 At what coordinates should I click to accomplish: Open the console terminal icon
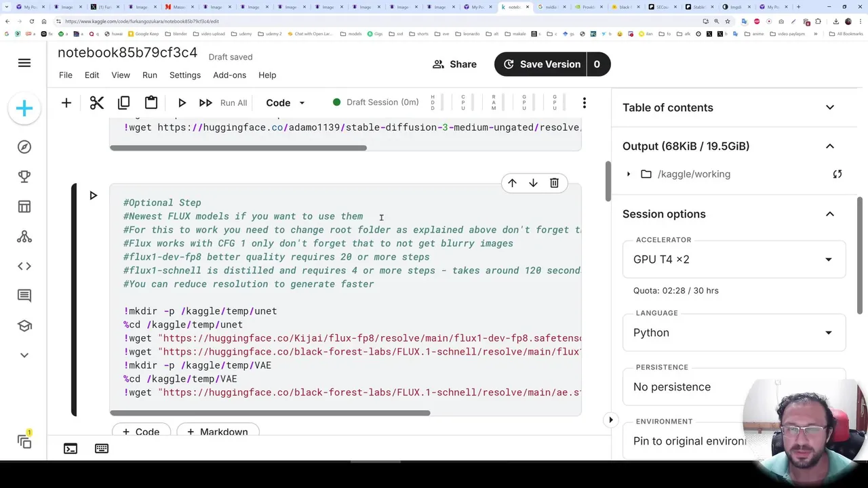pyautogui.click(x=71, y=449)
